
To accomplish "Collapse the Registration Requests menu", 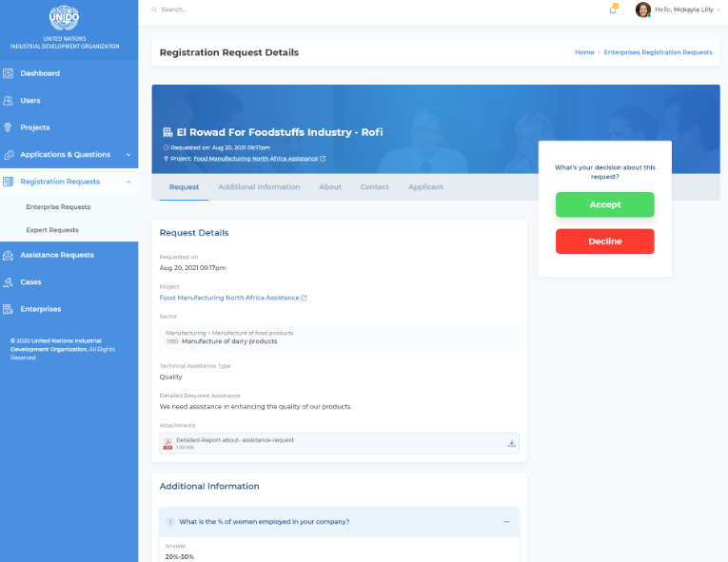I will pyautogui.click(x=125, y=182).
